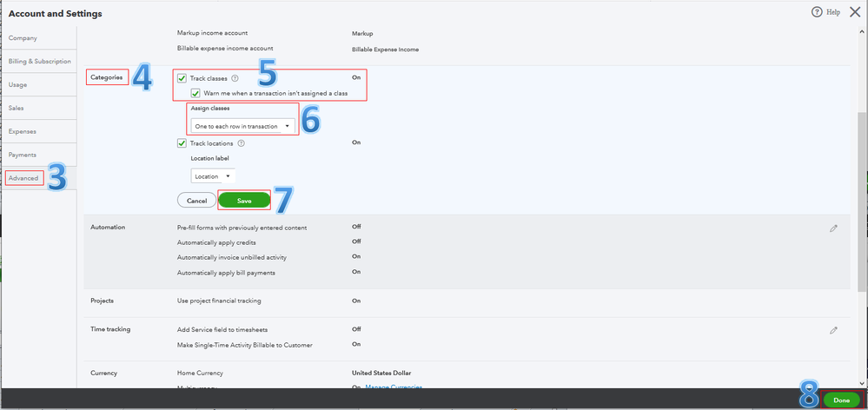Screen dimensions: 868x410
Task: Click the Categories section heading
Action: (107, 77)
